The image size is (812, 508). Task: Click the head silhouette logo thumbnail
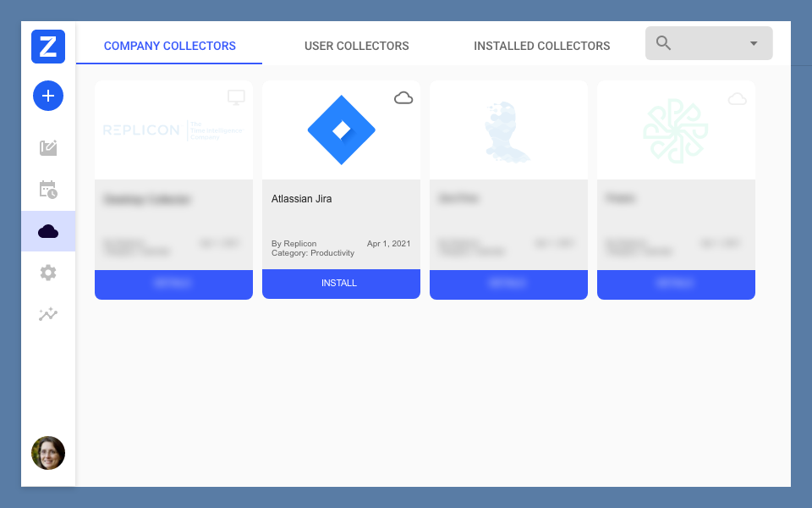pos(507,132)
